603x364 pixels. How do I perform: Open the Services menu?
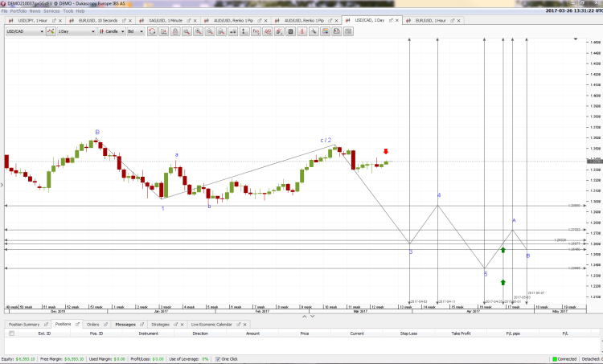51,11
